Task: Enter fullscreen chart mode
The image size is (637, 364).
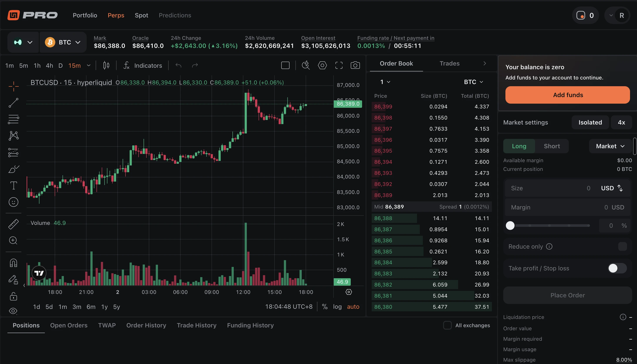Action: click(339, 66)
